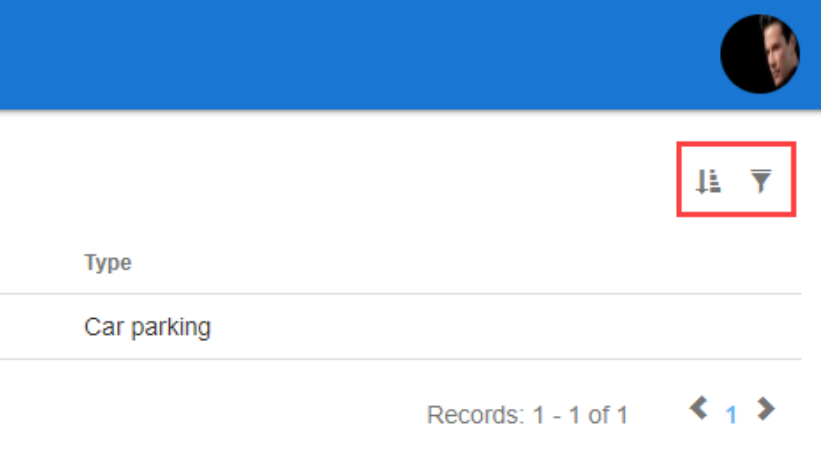This screenshot has width=821, height=452.
Task: Show filter options via funnel icon
Action: pyautogui.click(x=762, y=181)
